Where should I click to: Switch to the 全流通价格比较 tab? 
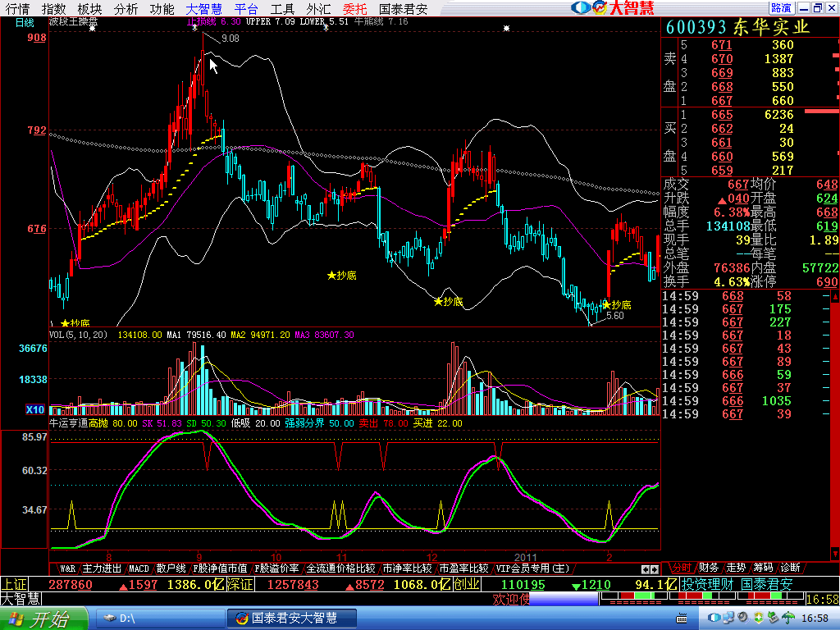(340, 568)
